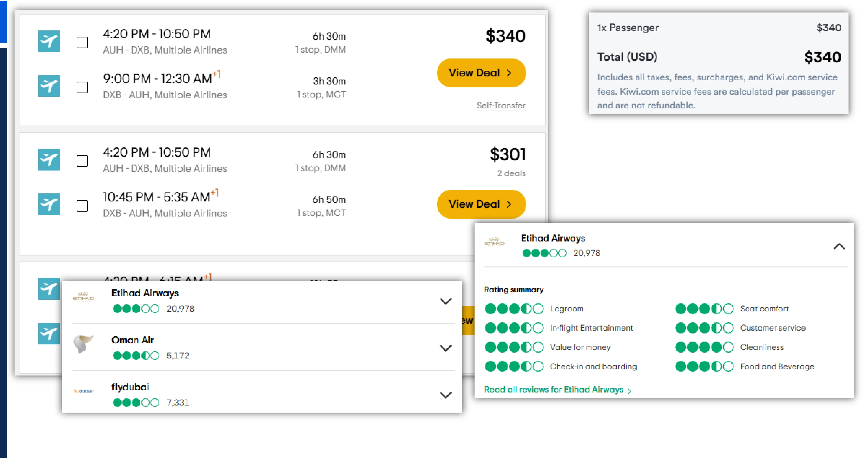Check the box for the $301 outbound 4:20 PM flight

coord(82,161)
